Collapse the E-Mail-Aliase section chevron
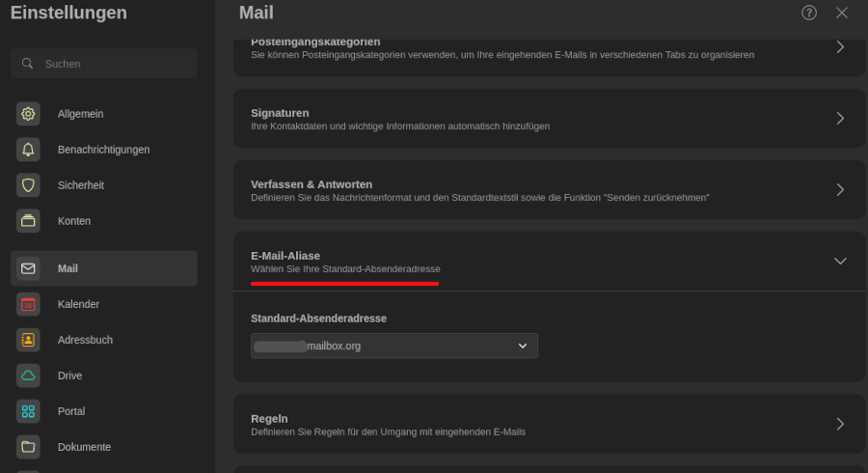 coord(840,262)
